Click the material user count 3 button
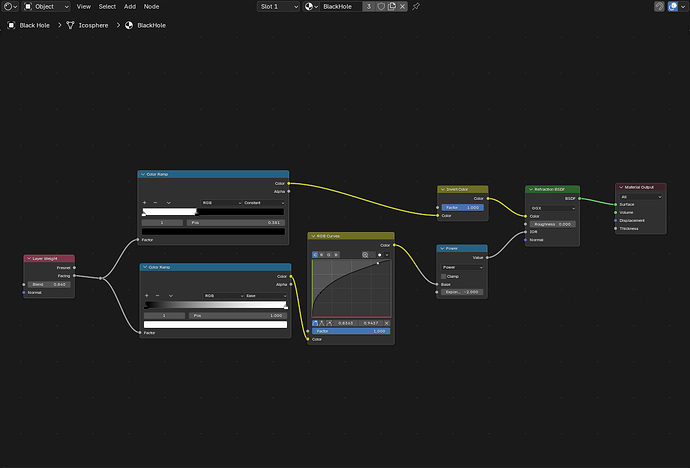This screenshot has width=690, height=468. (369, 7)
